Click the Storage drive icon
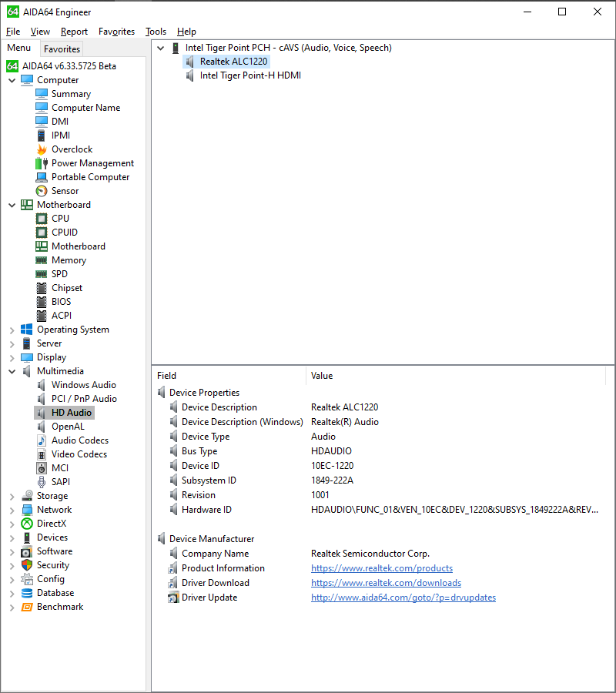This screenshot has height=693, width=616. [27, 495]
